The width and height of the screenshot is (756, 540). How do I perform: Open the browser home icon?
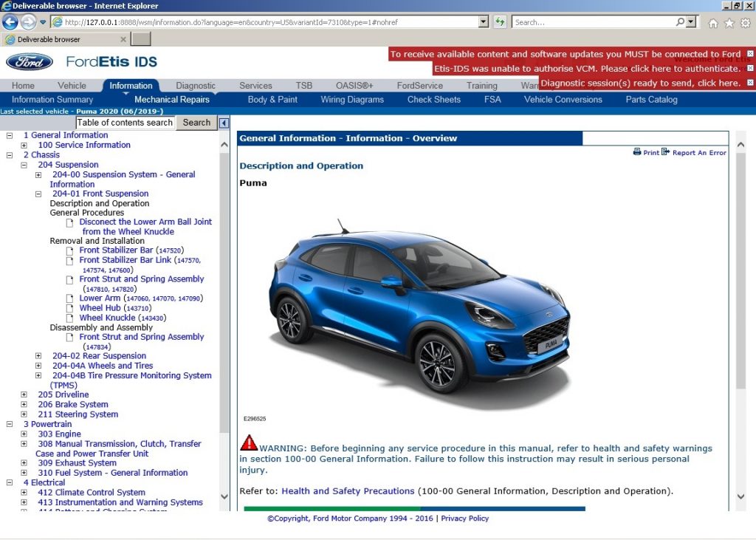coord(712,23)
